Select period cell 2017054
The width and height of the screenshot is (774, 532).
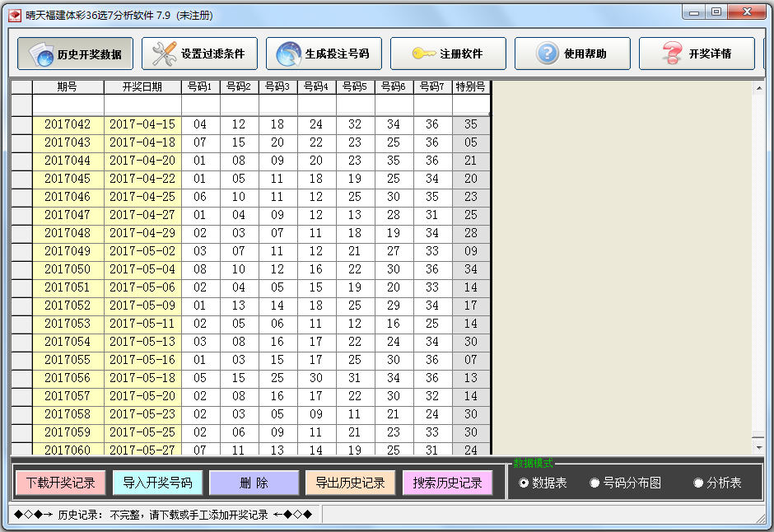[x=68, y=342]
